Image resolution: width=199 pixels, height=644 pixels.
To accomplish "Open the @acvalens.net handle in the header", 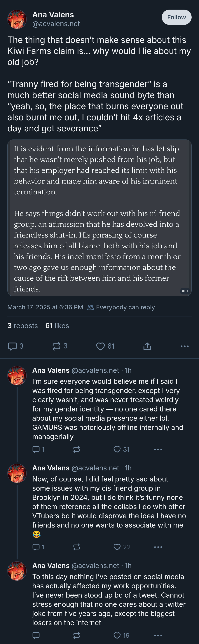I will coord(56,24).
